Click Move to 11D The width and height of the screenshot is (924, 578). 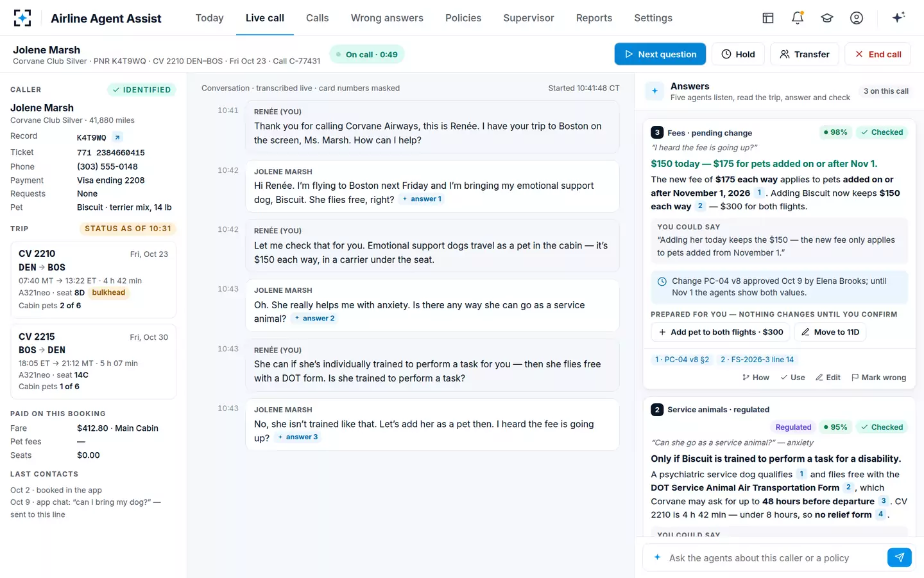[830, 332]
